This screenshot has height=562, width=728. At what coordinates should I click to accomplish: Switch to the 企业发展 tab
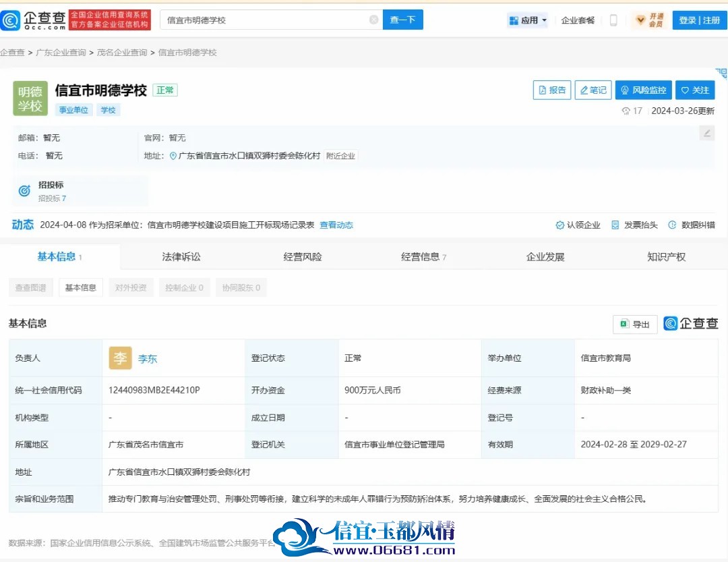(x=545, y=256)
